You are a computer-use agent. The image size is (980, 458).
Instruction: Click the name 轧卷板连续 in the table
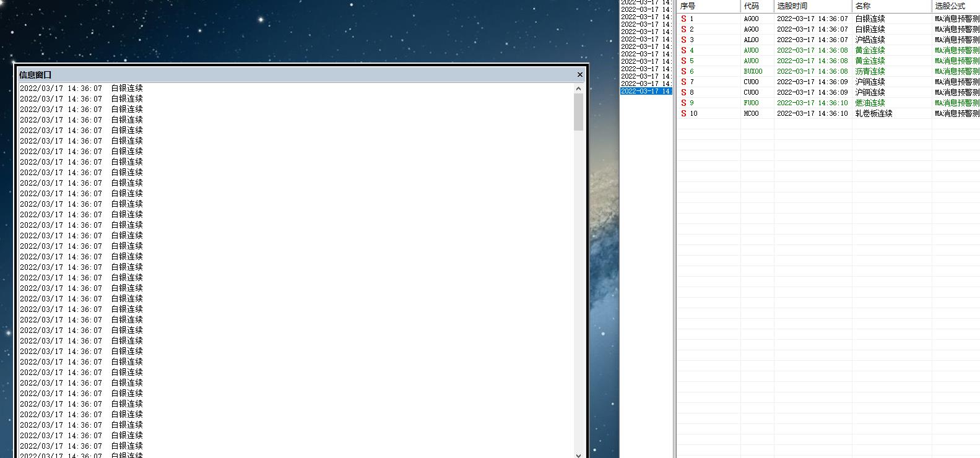[x=874, y=113]
